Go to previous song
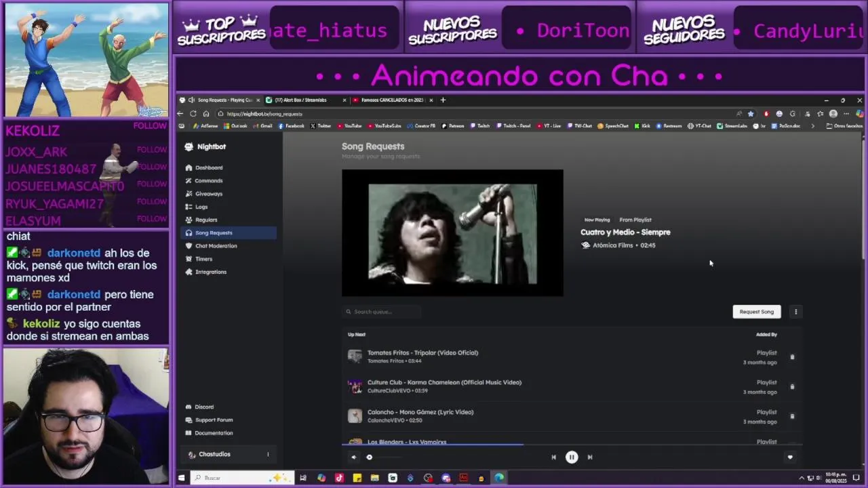Viewport: 868px width, 488px height. 553,457
